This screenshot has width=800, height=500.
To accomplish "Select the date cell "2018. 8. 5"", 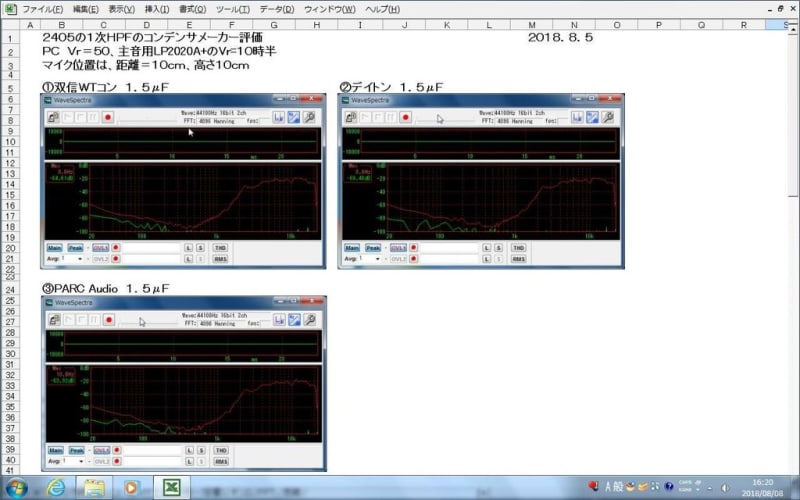I will pyautogui.click(x=561, y=37).
